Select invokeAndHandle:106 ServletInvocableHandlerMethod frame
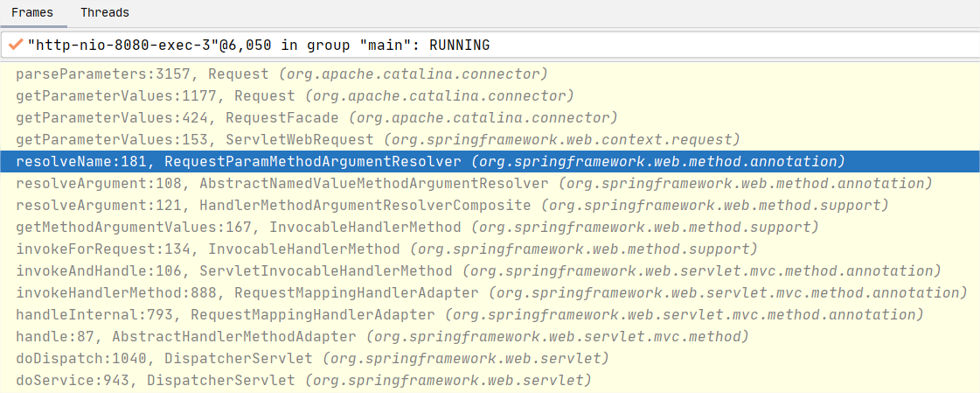Viewport: 980px width, 393px height. pos(478,271)
